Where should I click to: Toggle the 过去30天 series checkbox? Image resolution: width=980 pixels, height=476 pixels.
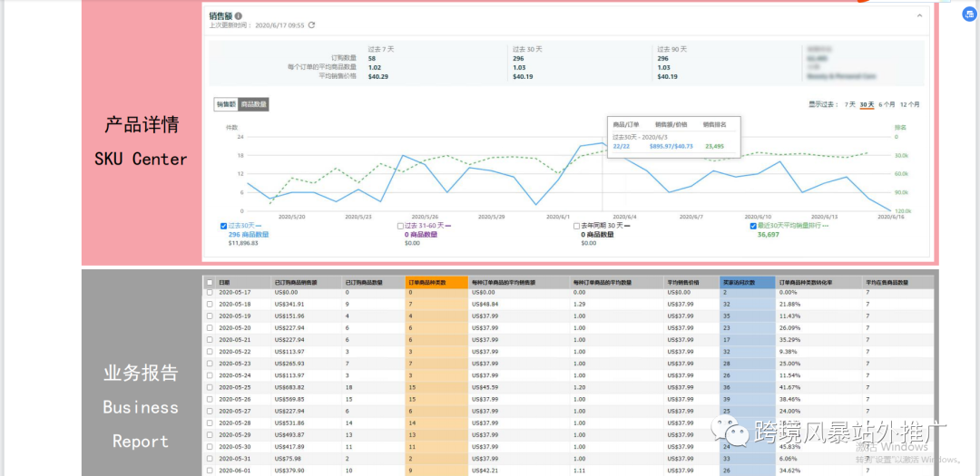coord(224,226)
